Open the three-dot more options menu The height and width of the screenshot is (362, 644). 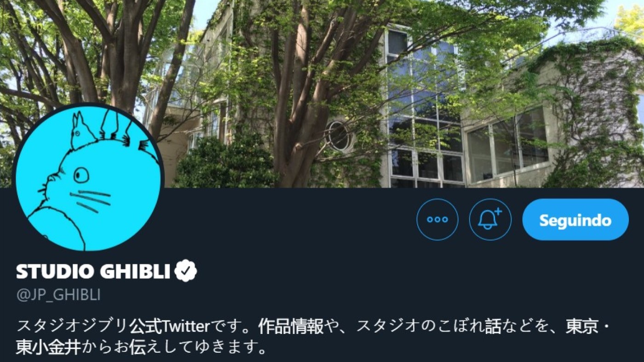click(x=437, y=220)
